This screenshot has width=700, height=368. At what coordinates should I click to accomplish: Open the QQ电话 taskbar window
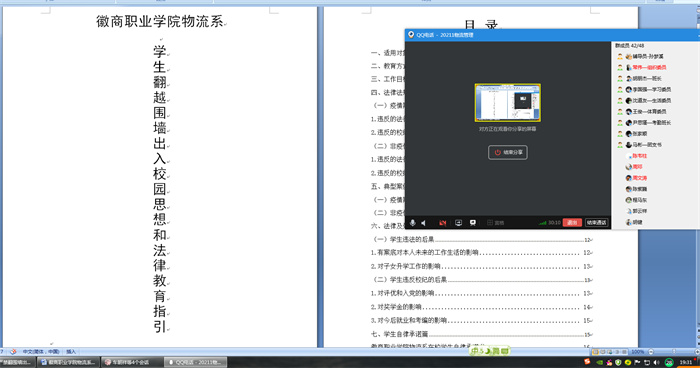196,362
